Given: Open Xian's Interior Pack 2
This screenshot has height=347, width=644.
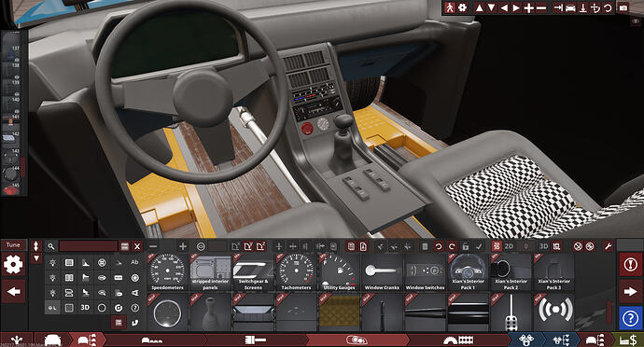Looking at the screenshot, I should point(511,272).
